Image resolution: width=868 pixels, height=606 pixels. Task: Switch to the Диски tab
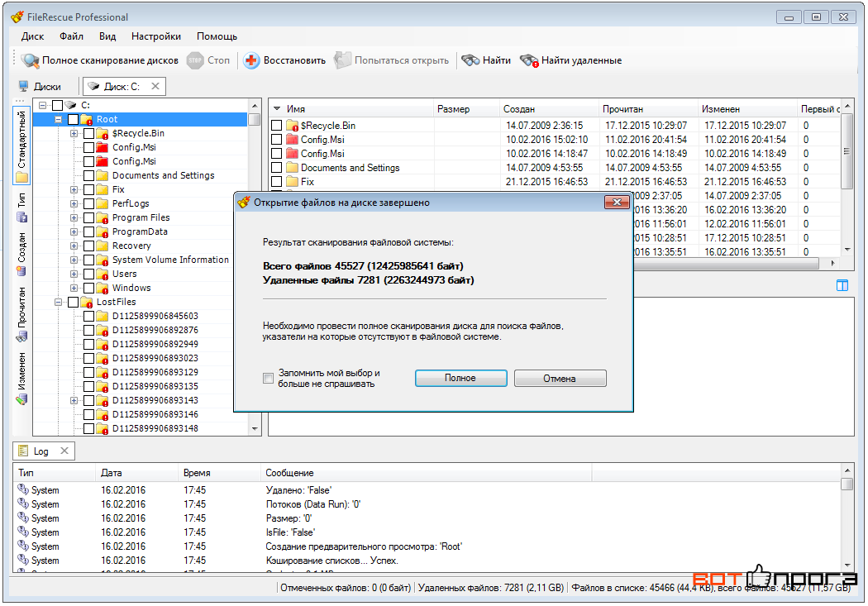click(40, 86)
